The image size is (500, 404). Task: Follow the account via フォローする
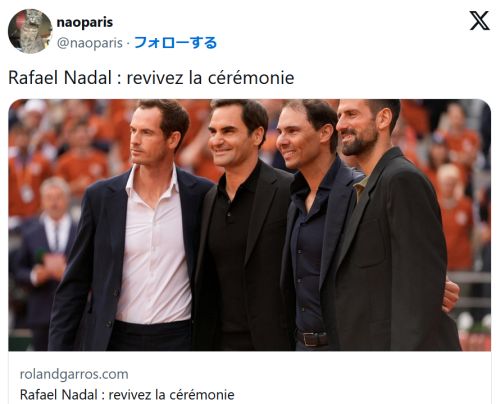(175, 43)
